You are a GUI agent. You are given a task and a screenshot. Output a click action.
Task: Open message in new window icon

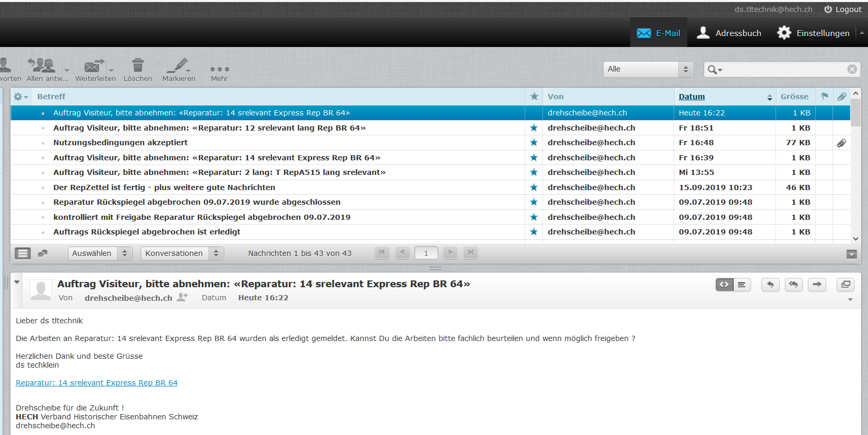tap(845, 285)
